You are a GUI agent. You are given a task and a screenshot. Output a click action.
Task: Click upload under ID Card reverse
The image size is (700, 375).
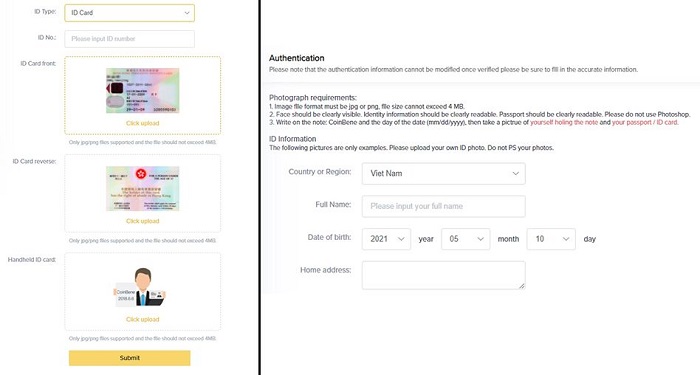142,221
